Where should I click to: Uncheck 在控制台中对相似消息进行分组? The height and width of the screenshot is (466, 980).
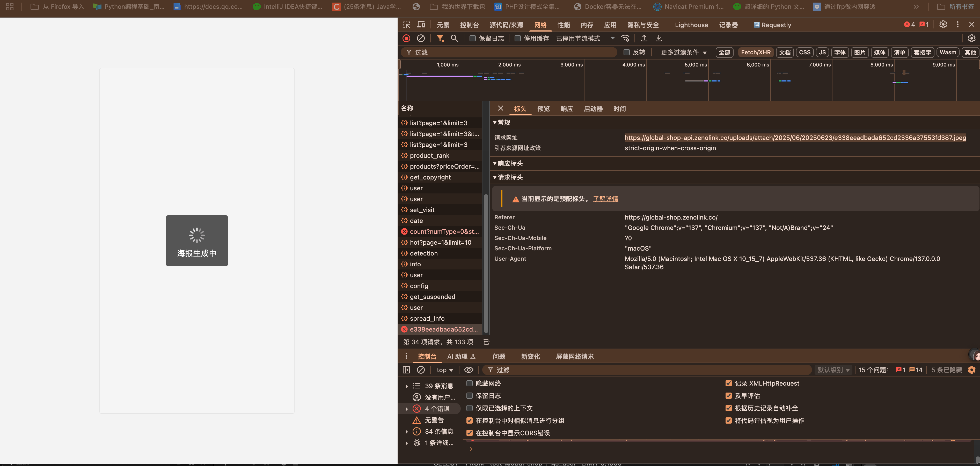(x=470, y=420)
